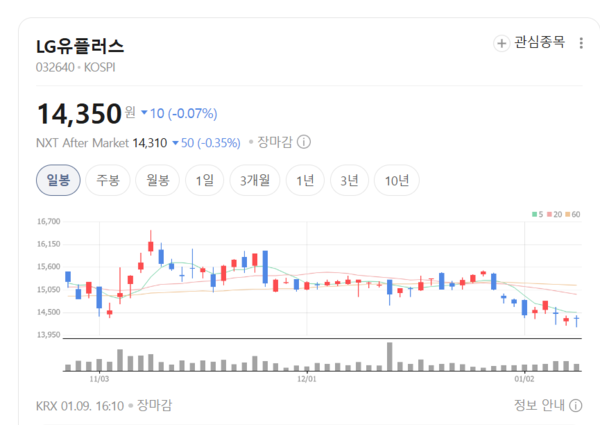Click the long blue candlestick before 12/01
Image resolution: width=600 pixels, height=425 pixels.
coord(265,268)
